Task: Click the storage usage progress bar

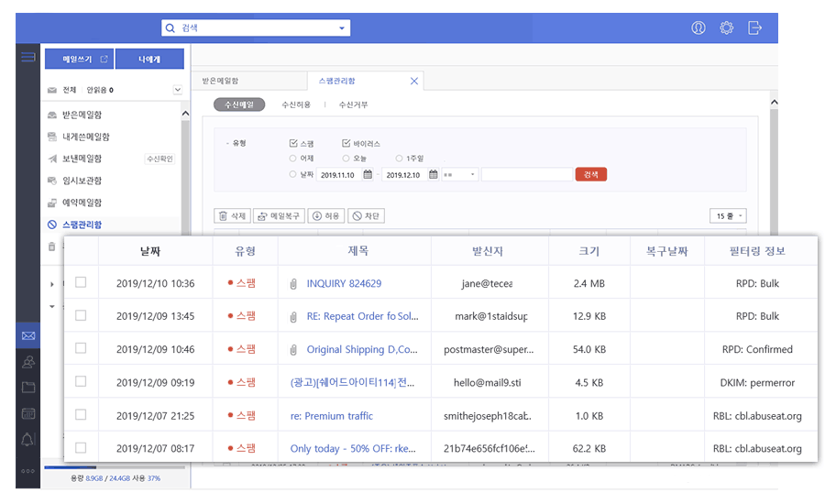Action: [x=115, y=467]
